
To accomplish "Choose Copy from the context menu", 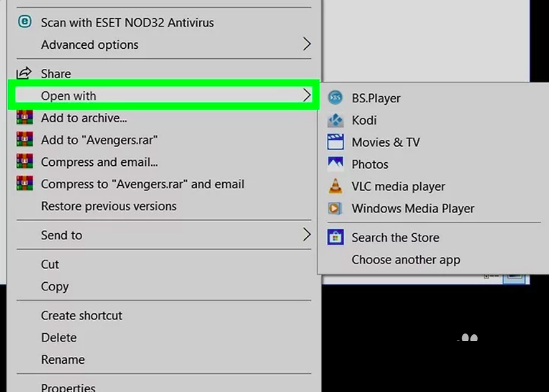I will tap(164, 286).
